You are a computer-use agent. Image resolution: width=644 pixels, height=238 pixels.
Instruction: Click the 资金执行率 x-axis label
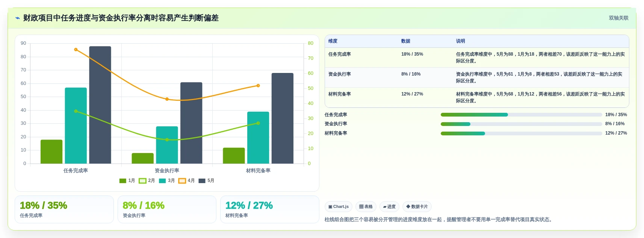[x=167, y=171]
